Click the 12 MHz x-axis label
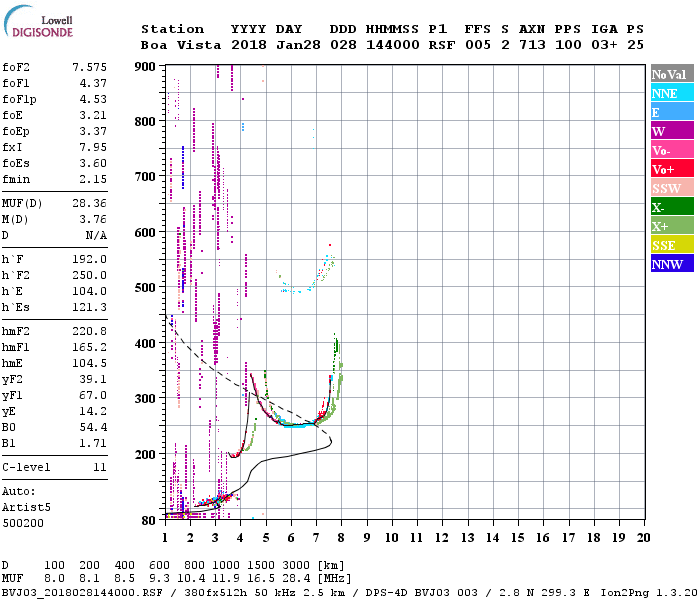 [x=442, y=538]
